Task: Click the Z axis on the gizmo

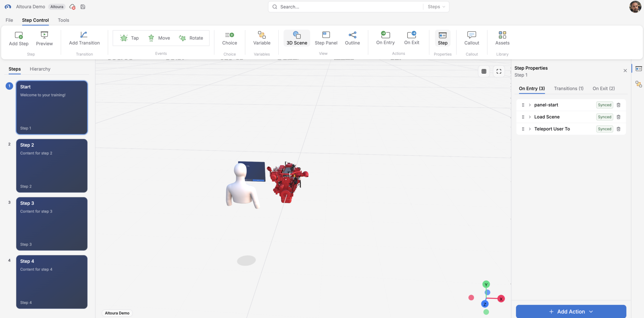Action: click(485, 304)
